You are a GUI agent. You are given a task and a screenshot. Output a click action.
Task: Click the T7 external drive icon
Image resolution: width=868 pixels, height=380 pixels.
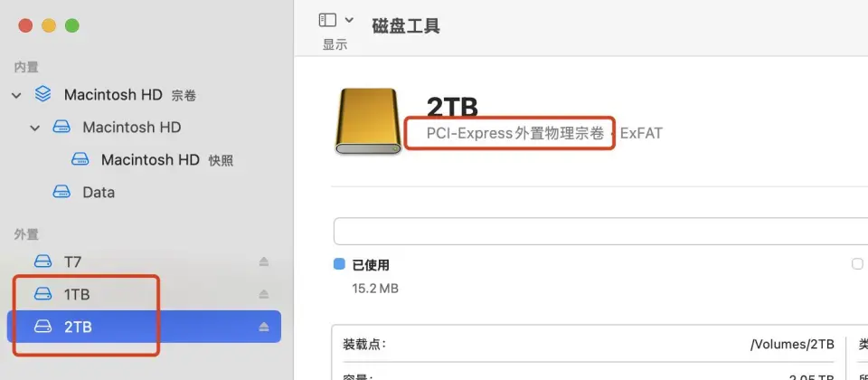[x=42, y=261]
